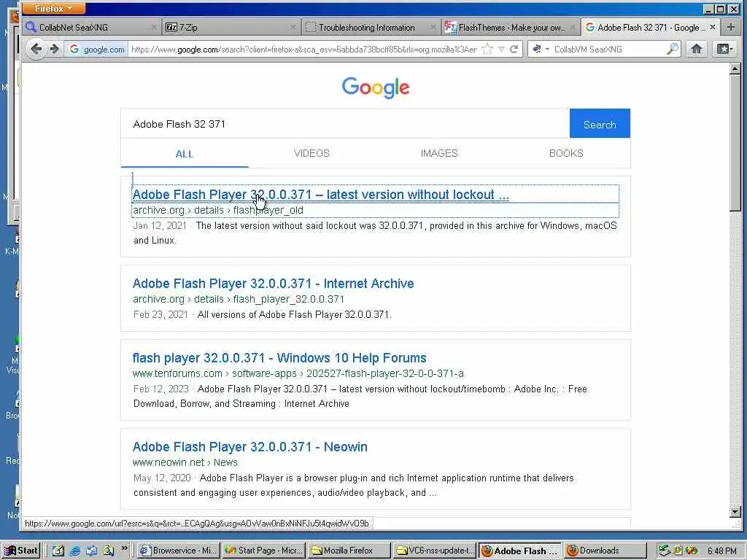Click the scrollbar down arrow

735,512
